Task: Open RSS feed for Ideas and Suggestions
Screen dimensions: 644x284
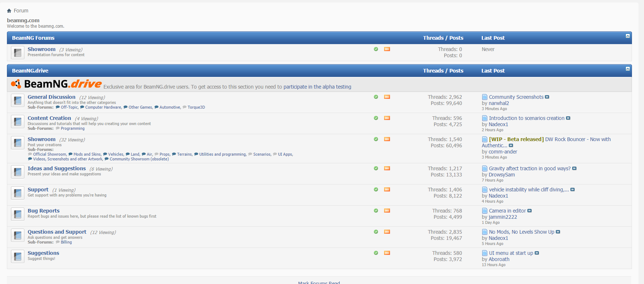Action: pyautogui.click(x=387, y=168)
